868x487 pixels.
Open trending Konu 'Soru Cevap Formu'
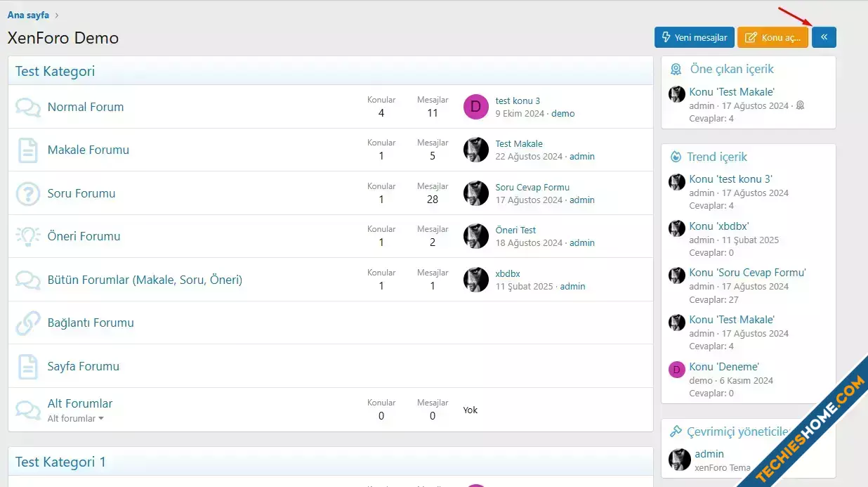[748, 273]
